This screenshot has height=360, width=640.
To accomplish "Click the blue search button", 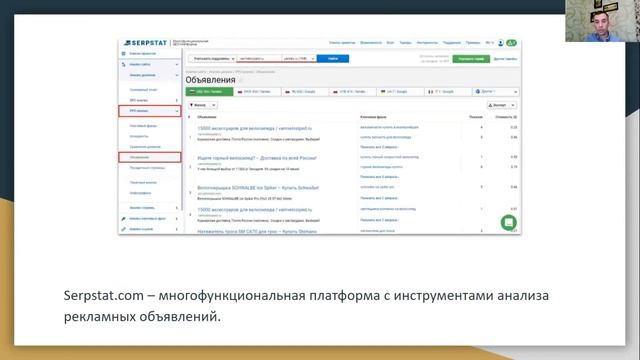I will (333, 59).
